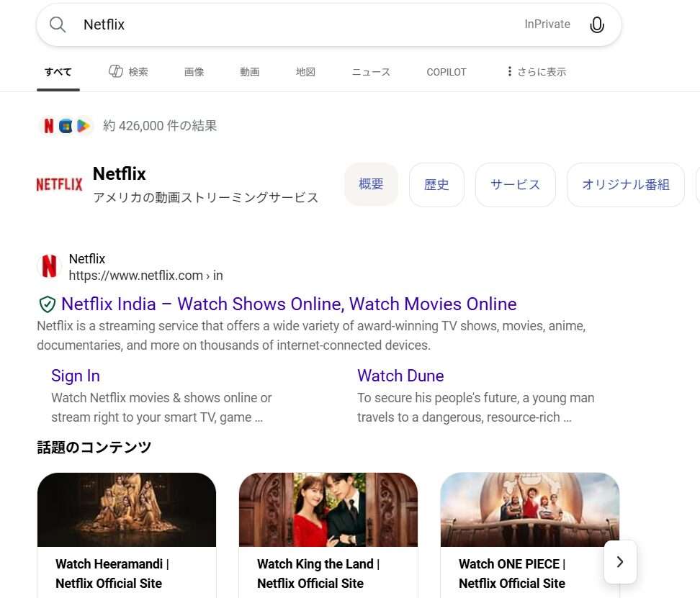Open the COPILOT tab
This screenshot has width=700, height=598.
[447, 72]
